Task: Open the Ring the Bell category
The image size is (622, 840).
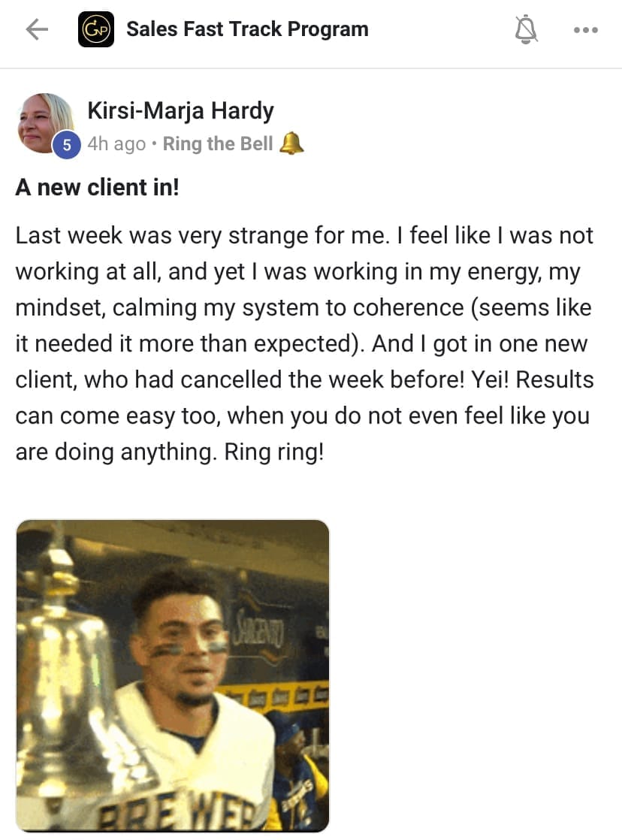Action: click(218, 144)
